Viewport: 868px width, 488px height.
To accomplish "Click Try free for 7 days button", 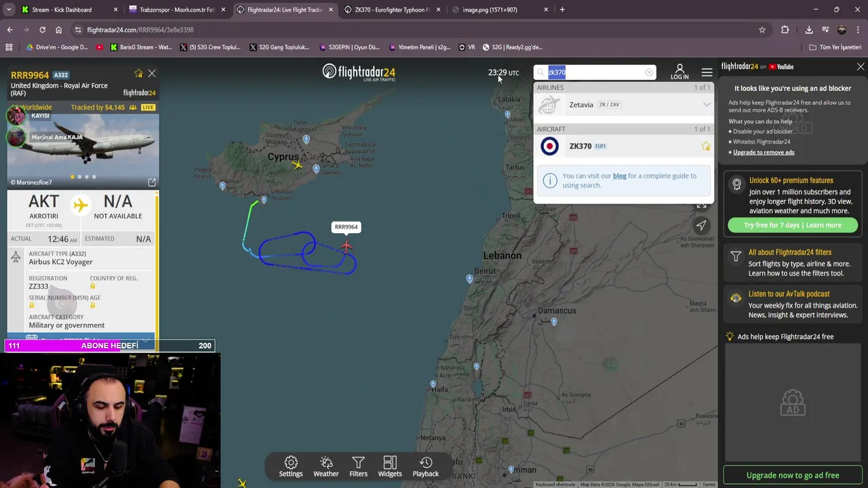I will 792,225.
